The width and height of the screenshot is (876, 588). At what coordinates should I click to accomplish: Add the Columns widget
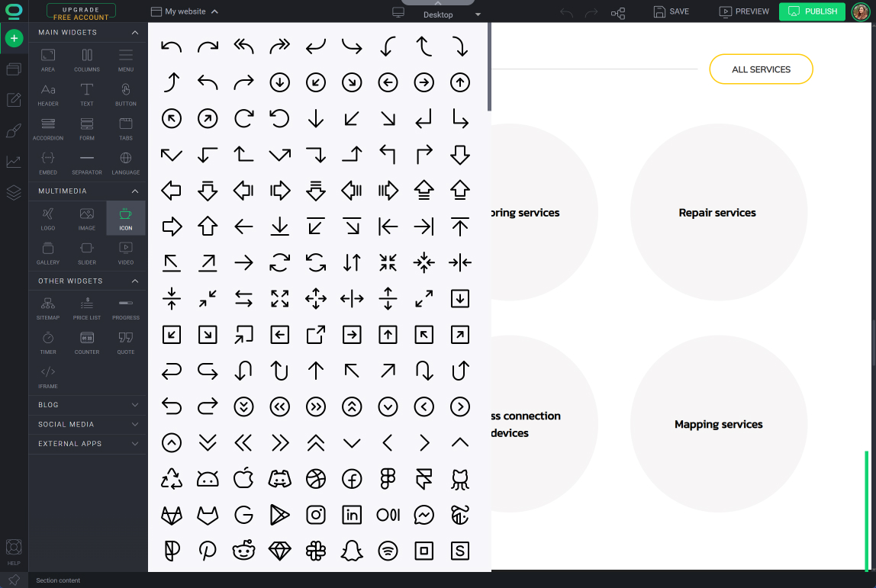pyautogui.click(x=87, y=60)
